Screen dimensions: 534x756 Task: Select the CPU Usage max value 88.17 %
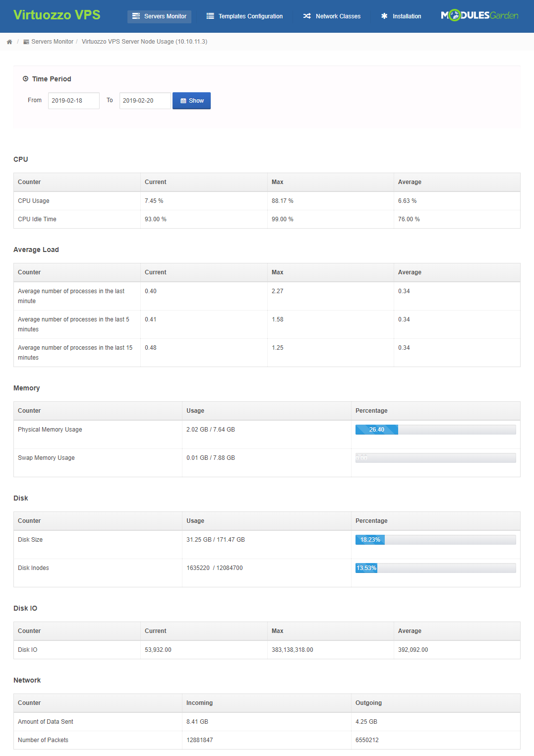(x=283, y=201)
